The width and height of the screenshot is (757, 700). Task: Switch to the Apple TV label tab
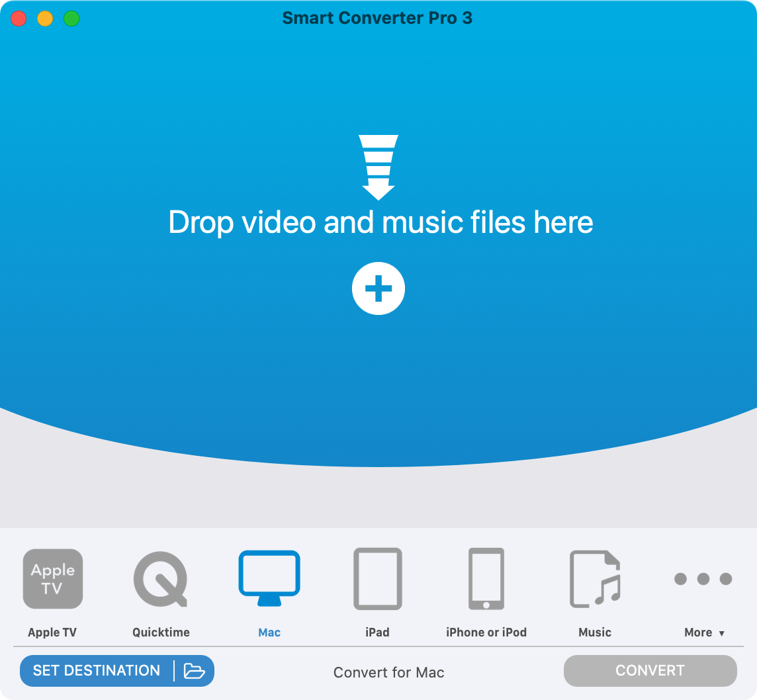point(52,633)
